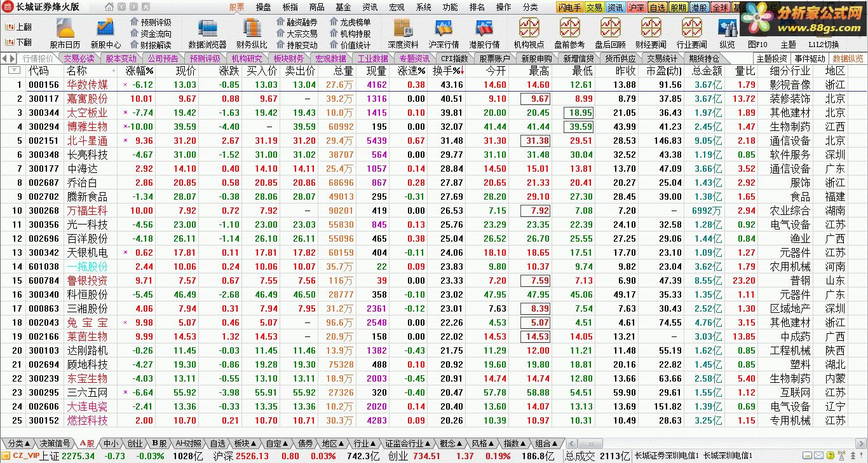Screen dimensions: 868x463
Task: Open the 功能 menu
Action: click(450, 8)
